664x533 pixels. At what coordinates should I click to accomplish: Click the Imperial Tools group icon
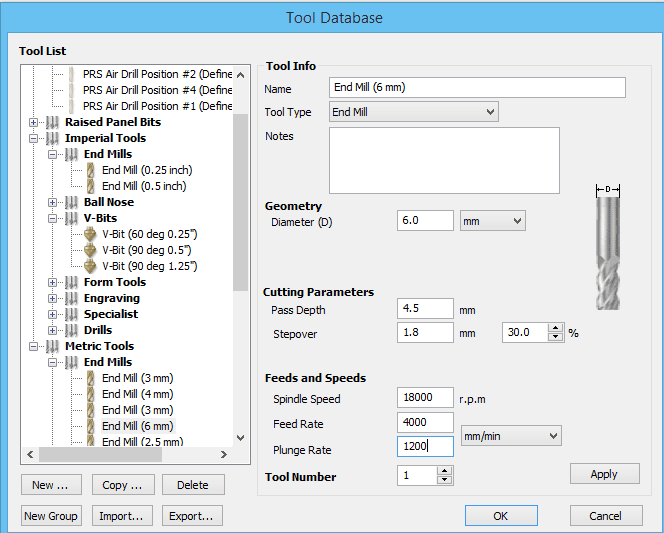(52, 138)
